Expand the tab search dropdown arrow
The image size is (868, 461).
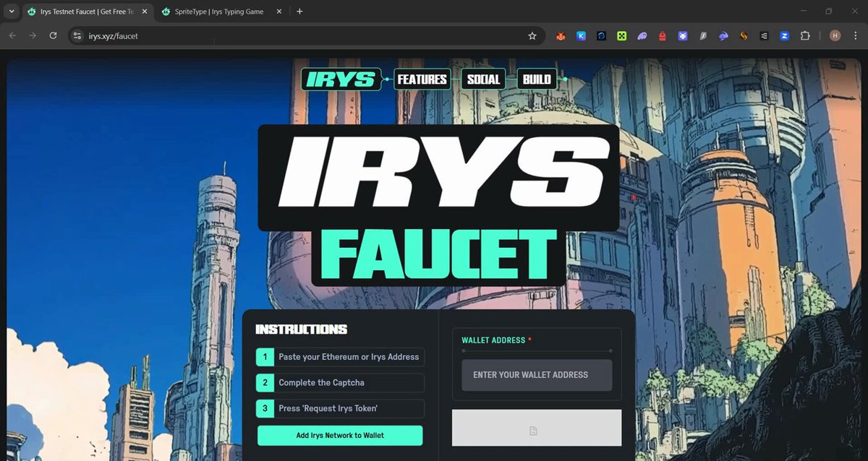11,12
